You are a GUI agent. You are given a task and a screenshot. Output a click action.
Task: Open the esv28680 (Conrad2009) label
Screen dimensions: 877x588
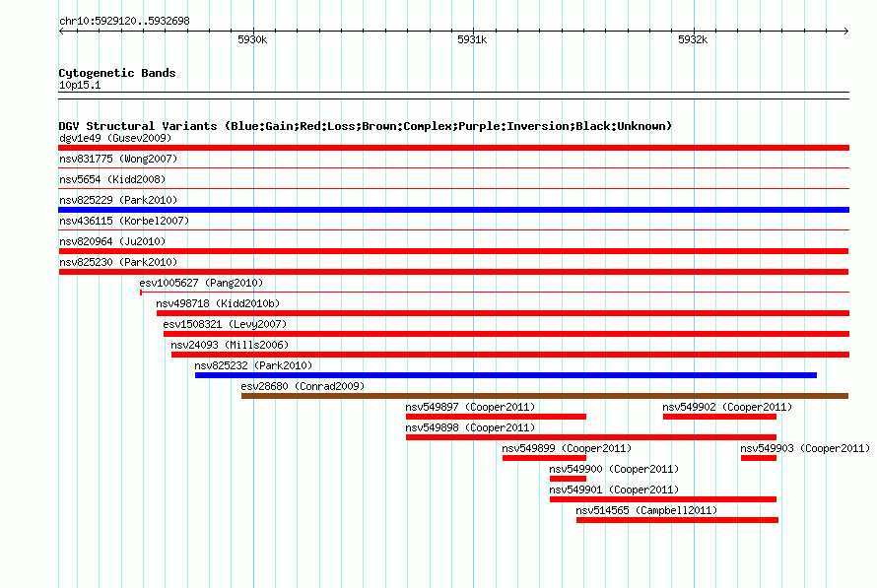303,386
